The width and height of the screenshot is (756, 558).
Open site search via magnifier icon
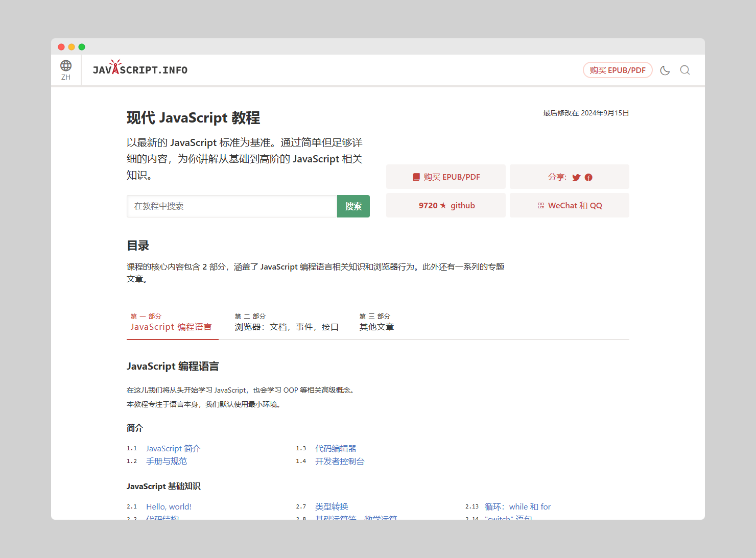[x=685, y=70]
